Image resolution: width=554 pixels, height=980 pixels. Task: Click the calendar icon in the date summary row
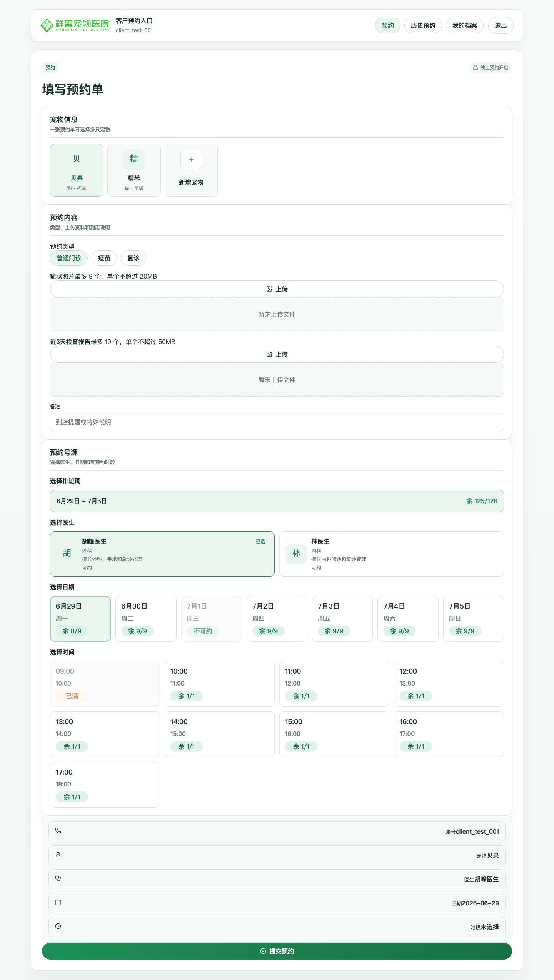[x=58, y=902]
